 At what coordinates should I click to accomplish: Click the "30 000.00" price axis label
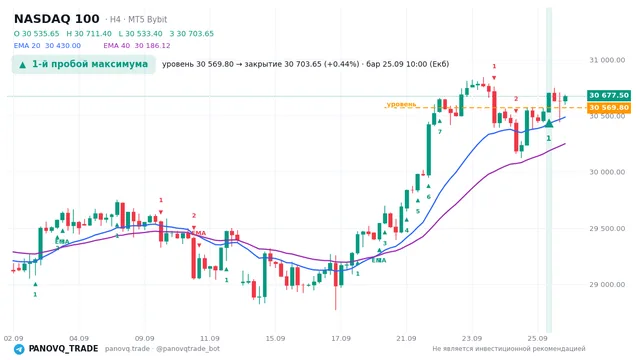click(x=607, y=172)
